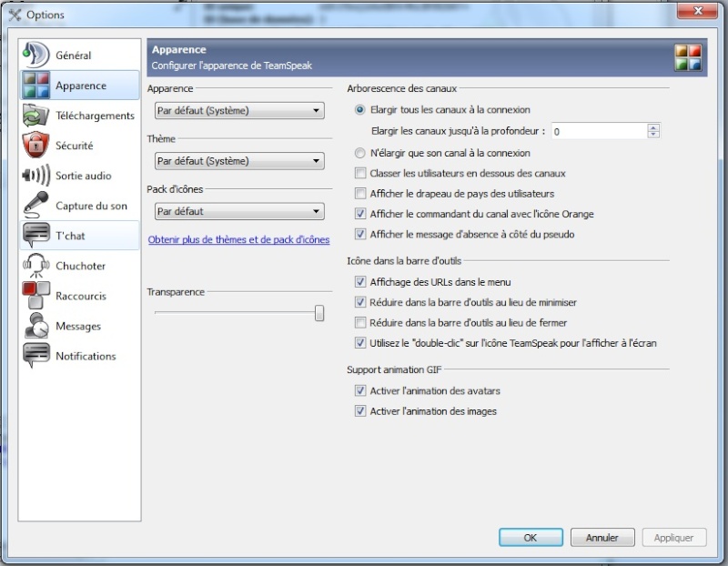Open the Apparence style dropdown
Viewport: 728px width, 566px height.
click(x=239, y=110)
